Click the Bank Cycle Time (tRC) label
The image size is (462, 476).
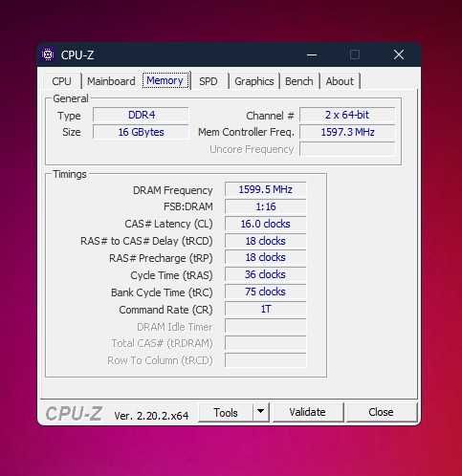coord(162,292)
